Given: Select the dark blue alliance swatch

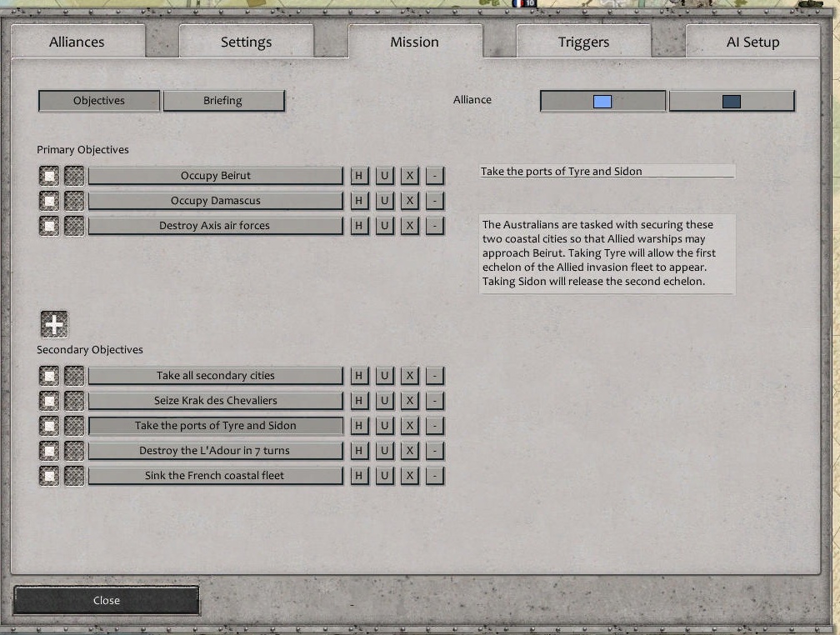Looking at the screenshot, I should (x=732, y=100).
